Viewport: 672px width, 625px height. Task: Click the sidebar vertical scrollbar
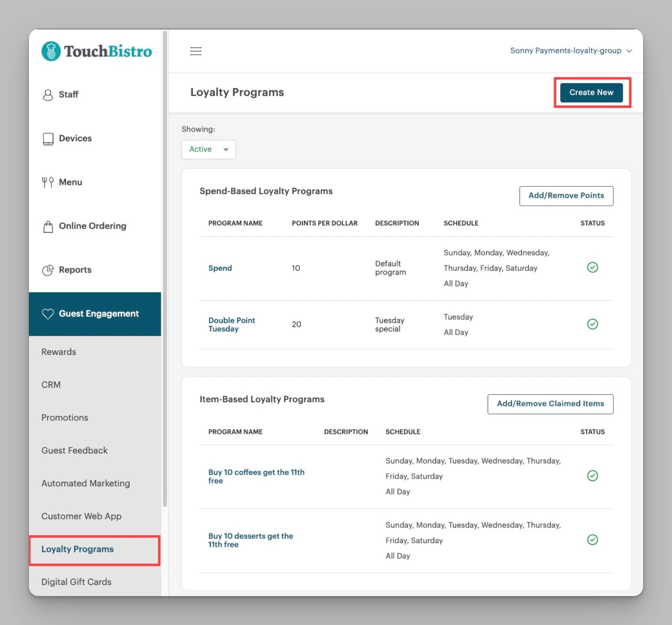point(165,269)
